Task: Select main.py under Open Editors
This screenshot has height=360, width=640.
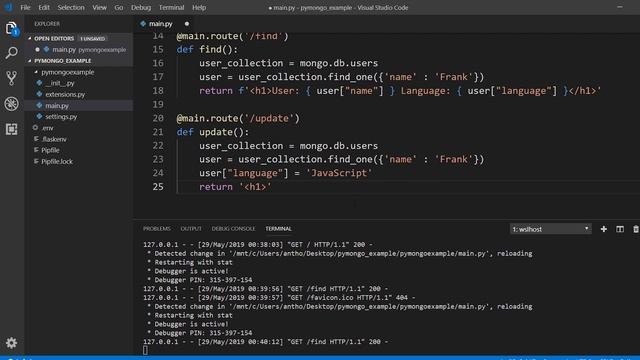Action: click(80, 49)
